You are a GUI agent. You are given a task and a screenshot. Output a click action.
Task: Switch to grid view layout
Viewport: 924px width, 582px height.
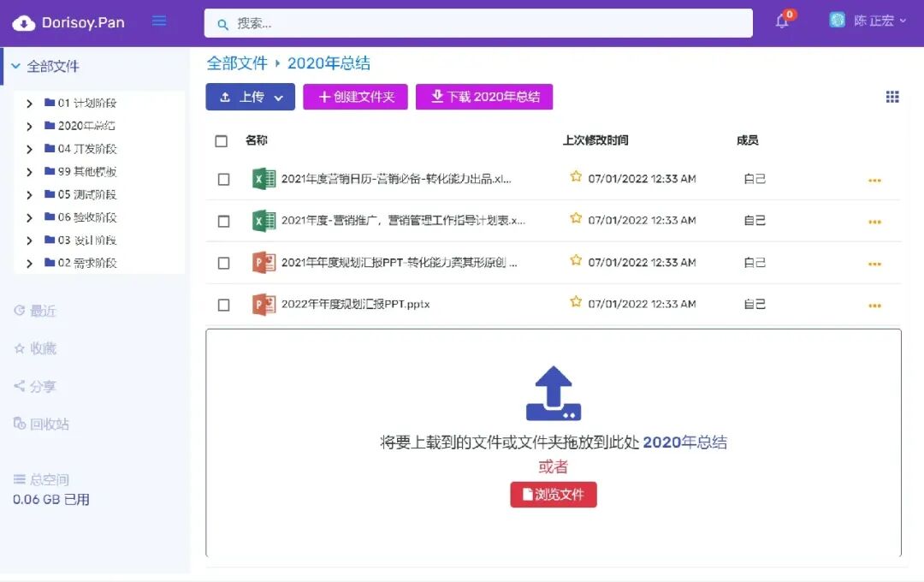pyautogui.click(x=892, y=97)
